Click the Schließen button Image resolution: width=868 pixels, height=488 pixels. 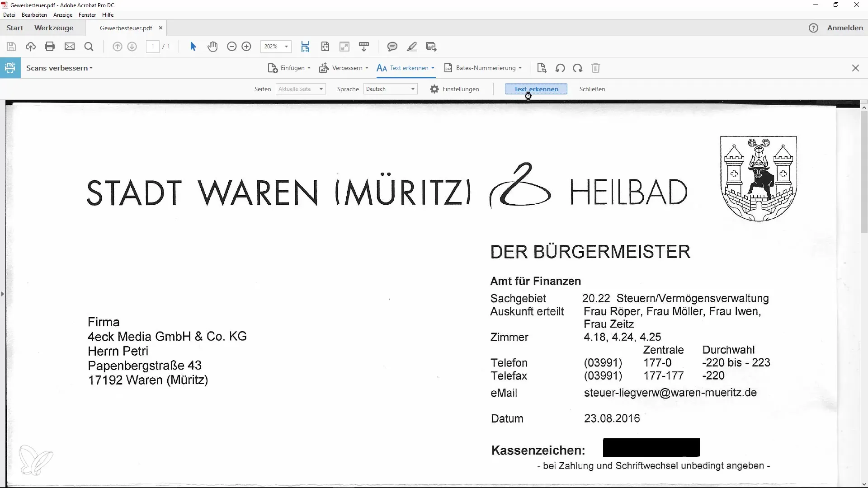coord(592,89)
